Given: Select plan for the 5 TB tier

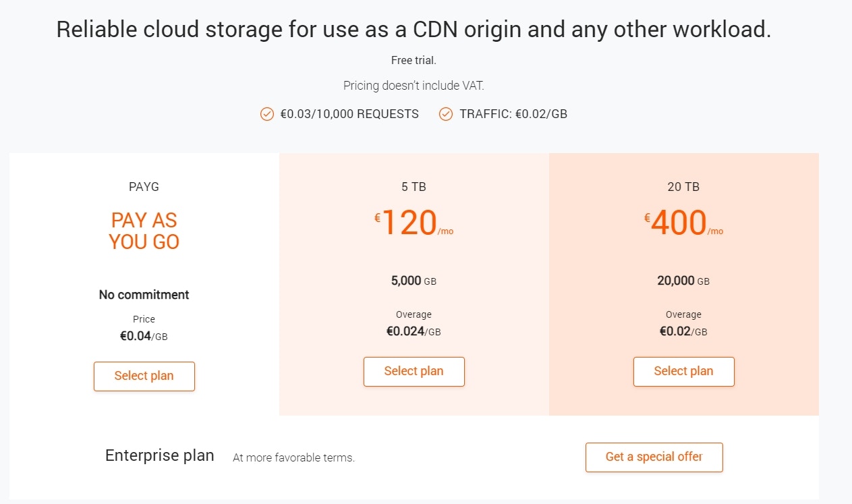Looking at the screenshot, I should coord(414,371).
